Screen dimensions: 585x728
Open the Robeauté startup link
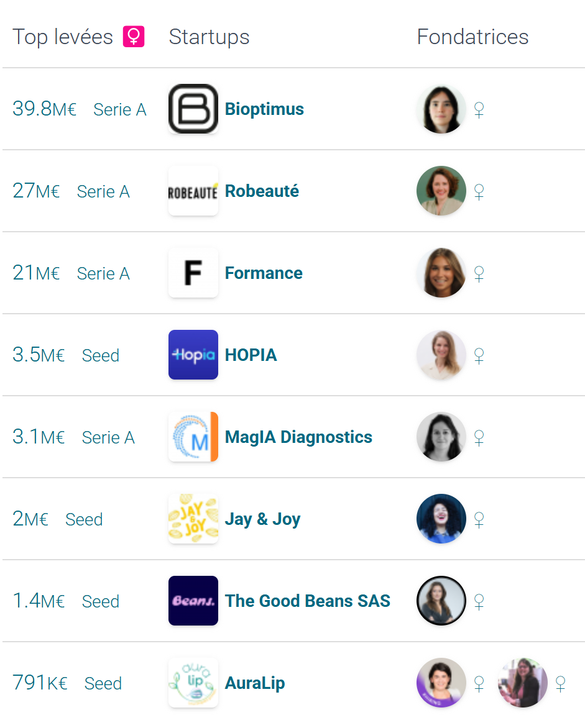coord(262,191)
